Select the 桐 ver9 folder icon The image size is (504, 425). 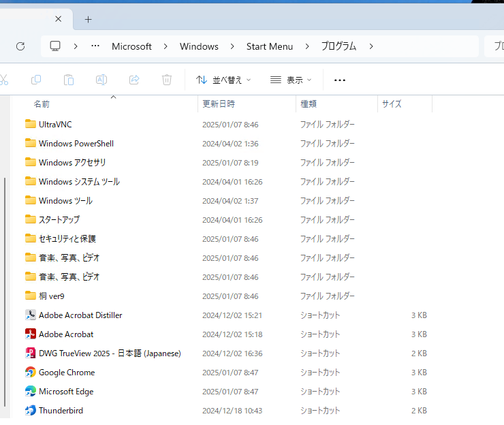coord(31,296)
